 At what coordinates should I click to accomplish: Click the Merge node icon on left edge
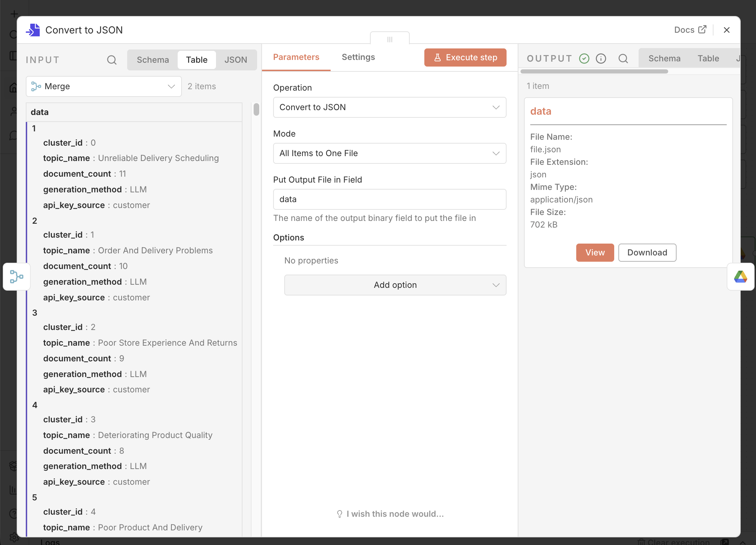[x=16, y=277]
